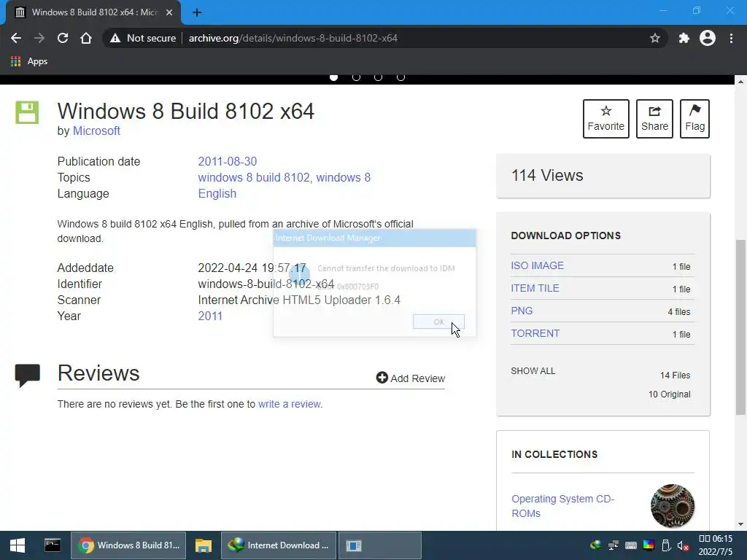Open the windows 8 topic link
Viewport: 747px width, 560px height.
click(343, 178)
